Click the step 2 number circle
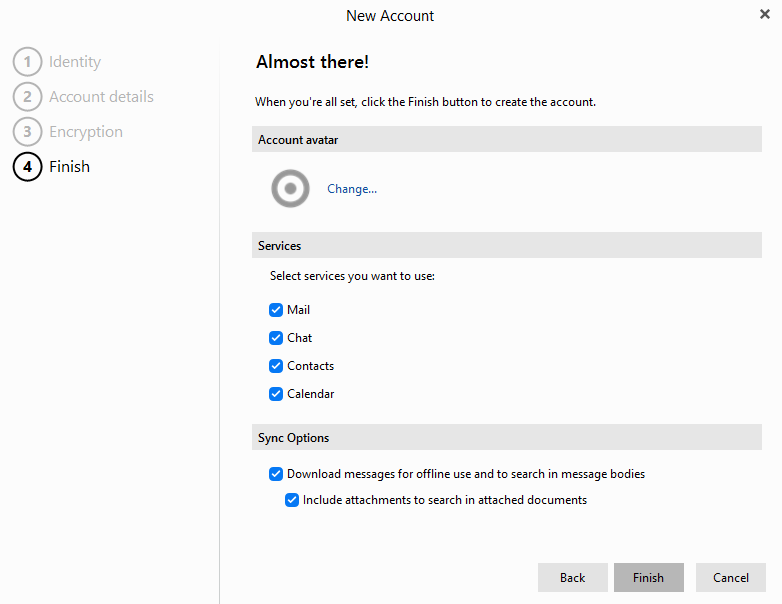 point(27,97)
